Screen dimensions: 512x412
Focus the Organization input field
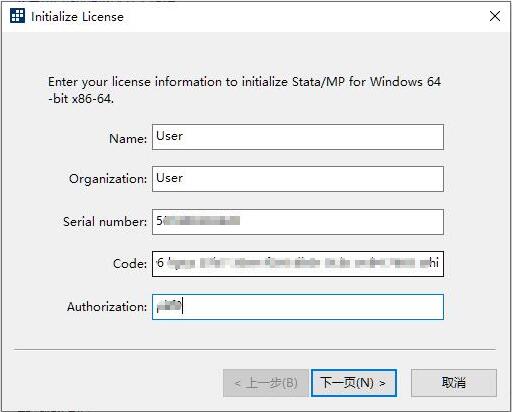coord(298,179)
